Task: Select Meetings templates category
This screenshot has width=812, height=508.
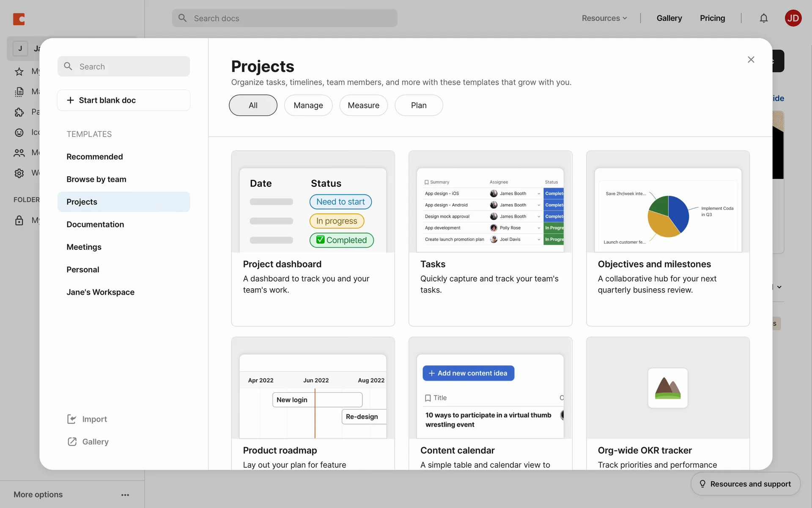Action: 84,247
